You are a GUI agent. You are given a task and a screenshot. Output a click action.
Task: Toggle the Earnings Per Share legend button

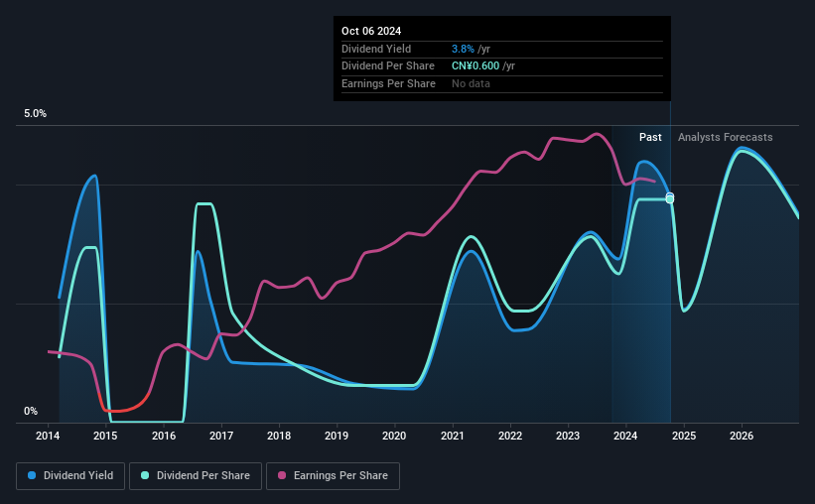point(333,476)
